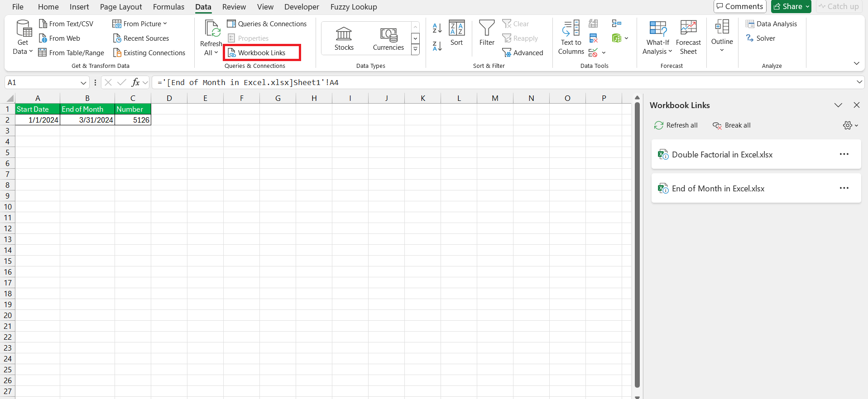Viewport: 868px width, 399px height.
Task: Switch to the Formulas tab
Action: click(x=168, y=7)
